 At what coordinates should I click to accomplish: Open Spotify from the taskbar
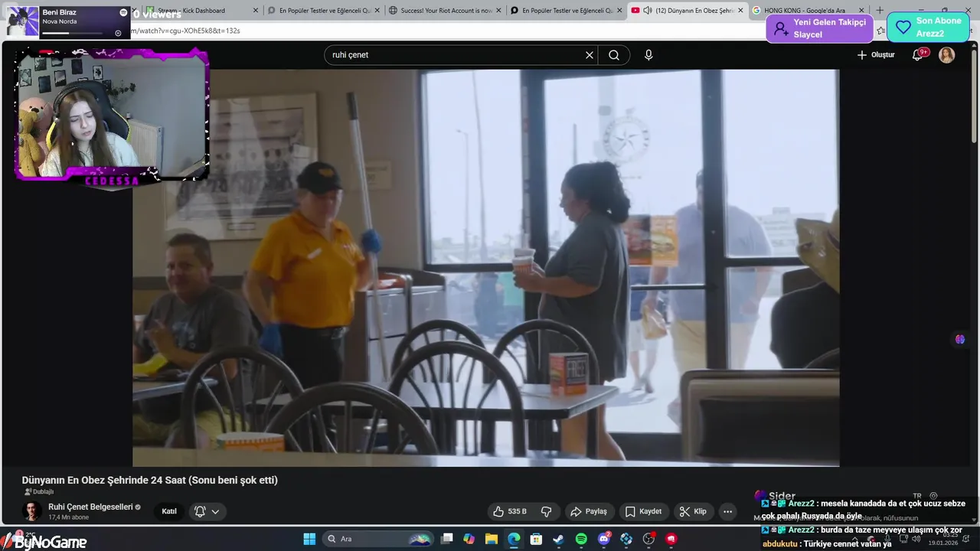[581, 539]
